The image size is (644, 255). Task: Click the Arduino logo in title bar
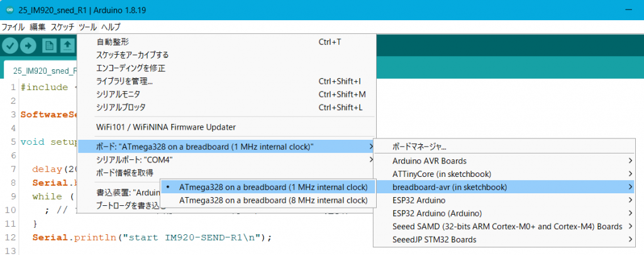(x=8, y=10)
